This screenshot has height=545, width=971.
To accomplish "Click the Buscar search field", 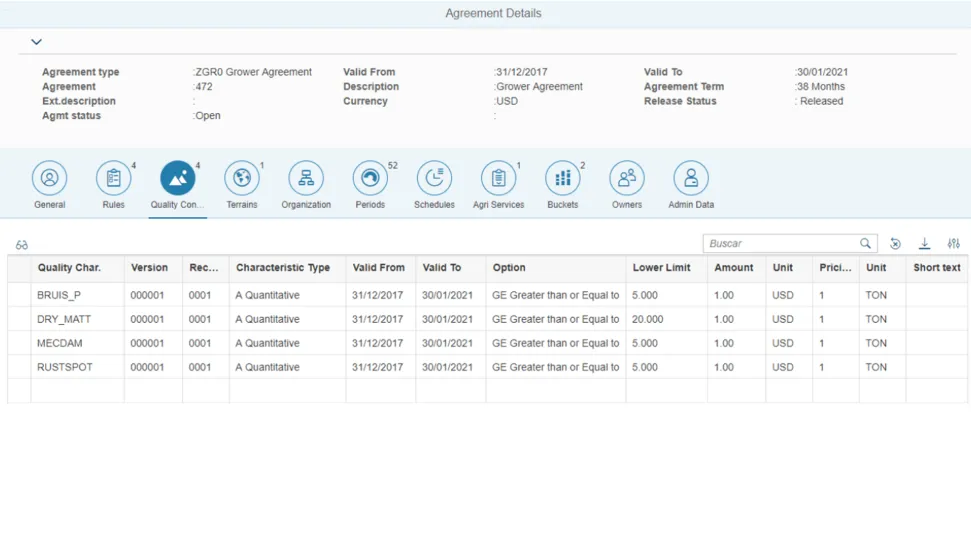I will tap(780, 244).
